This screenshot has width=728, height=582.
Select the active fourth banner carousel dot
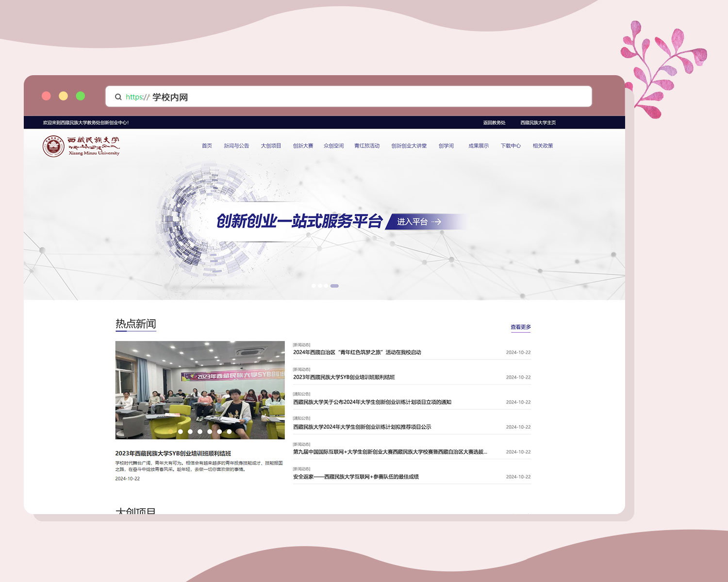334,286
